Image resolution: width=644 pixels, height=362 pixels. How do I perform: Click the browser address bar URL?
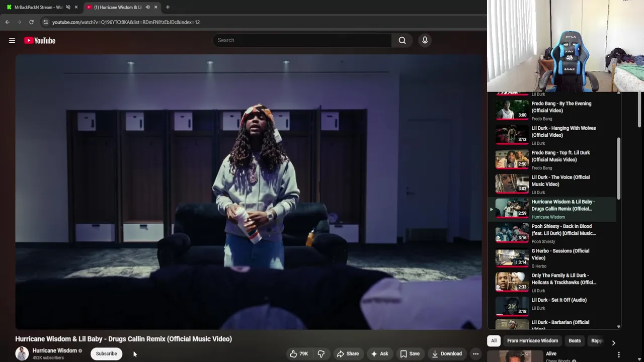click(126, 22)
